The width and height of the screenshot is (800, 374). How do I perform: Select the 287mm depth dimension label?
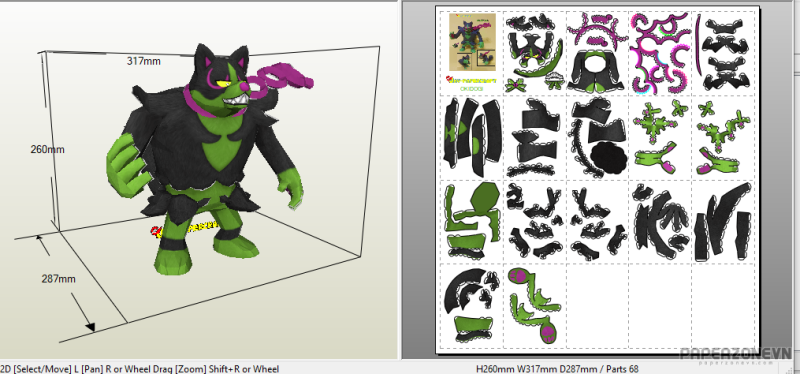(x=59, y=279)
